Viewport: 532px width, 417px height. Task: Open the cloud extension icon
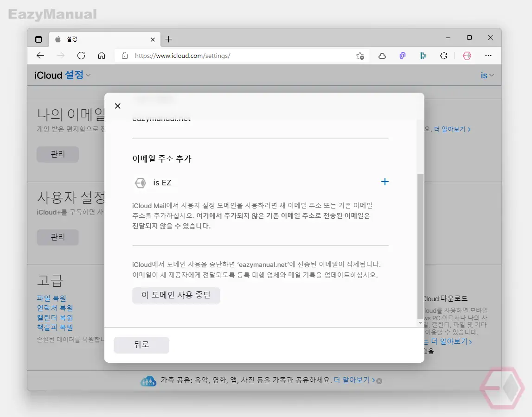click(x=382, y=56)
